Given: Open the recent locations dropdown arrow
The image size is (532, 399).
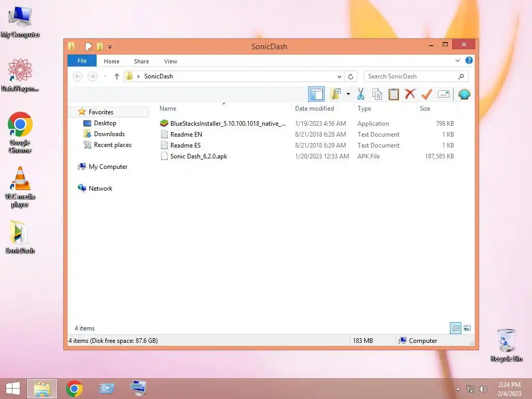Looking at the screenshot, I should [105, 76].
